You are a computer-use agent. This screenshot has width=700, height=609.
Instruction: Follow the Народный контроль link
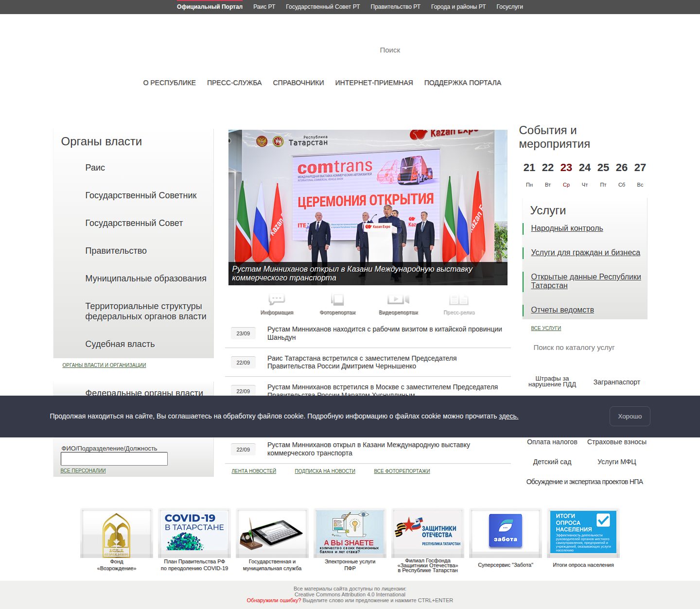point(567,228)
